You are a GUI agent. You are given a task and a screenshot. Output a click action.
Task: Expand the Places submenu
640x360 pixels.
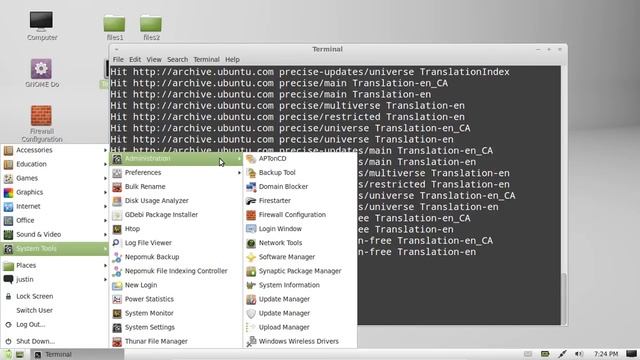[54, 266]
